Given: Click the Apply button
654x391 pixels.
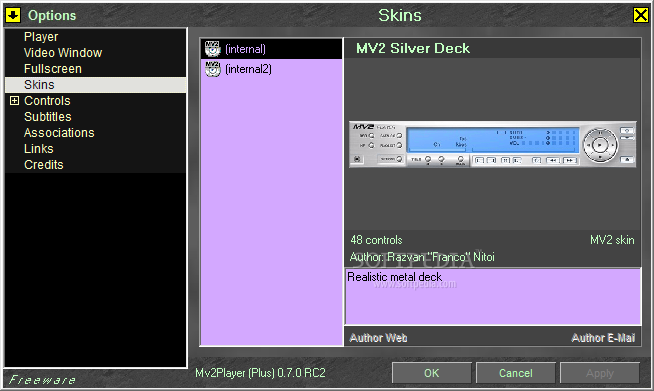Looking at the screenshot, I should tap(600, 373).
